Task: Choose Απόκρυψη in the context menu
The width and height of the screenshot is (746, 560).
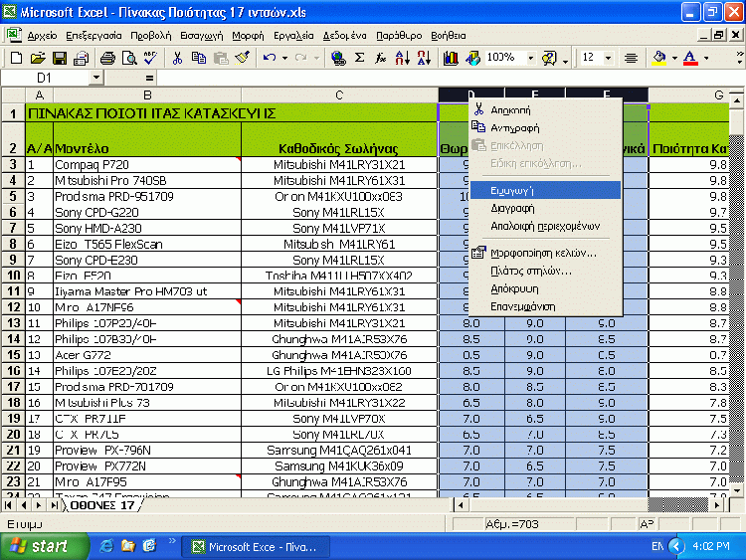Action: (545, 288)
